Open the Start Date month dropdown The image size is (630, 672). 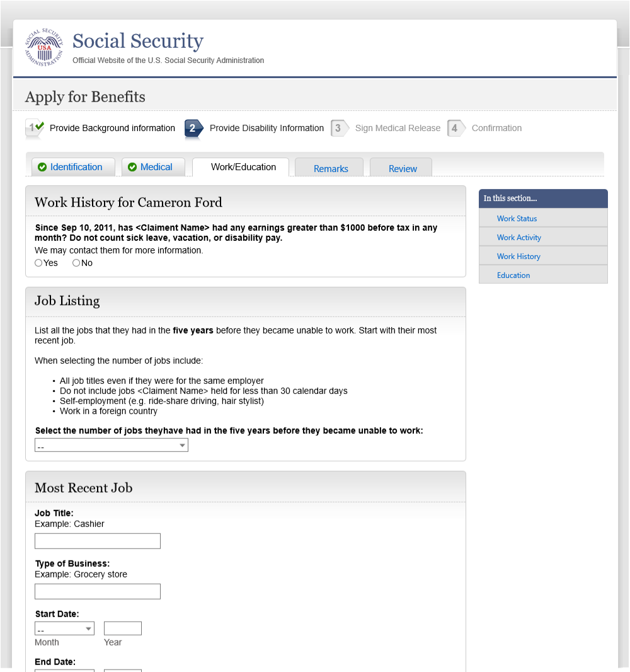(64, 629)
